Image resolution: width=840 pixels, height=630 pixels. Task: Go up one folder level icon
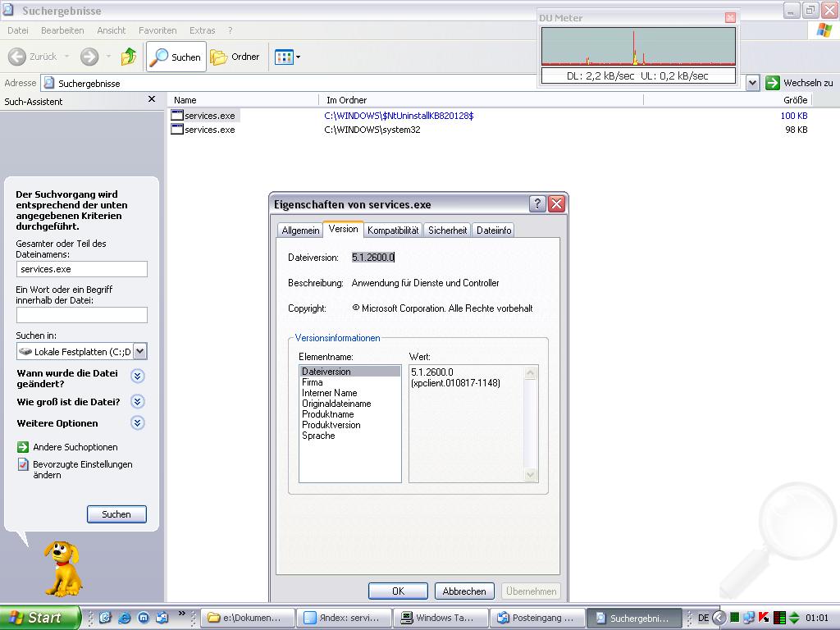(x=129, y=57)
